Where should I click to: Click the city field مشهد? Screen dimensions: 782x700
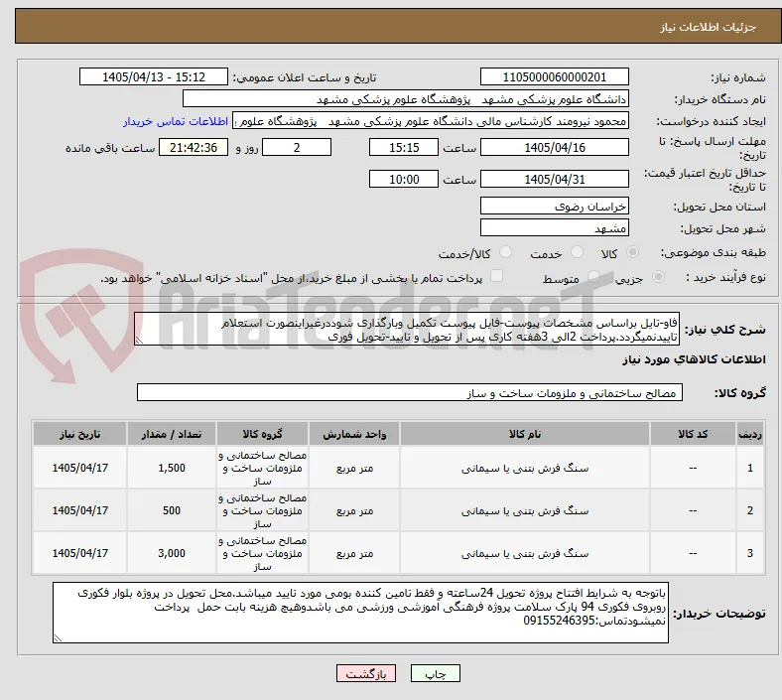(554, 228)
